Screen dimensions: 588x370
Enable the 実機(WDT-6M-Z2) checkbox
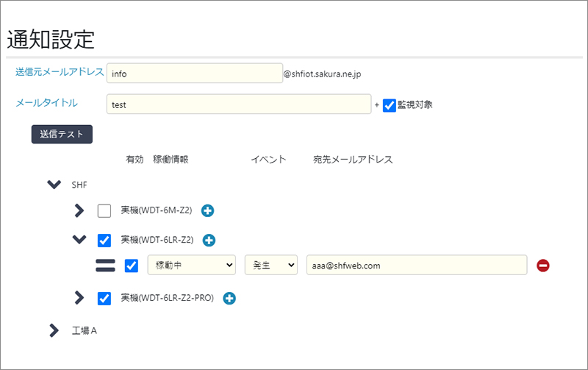pos(104,211)
